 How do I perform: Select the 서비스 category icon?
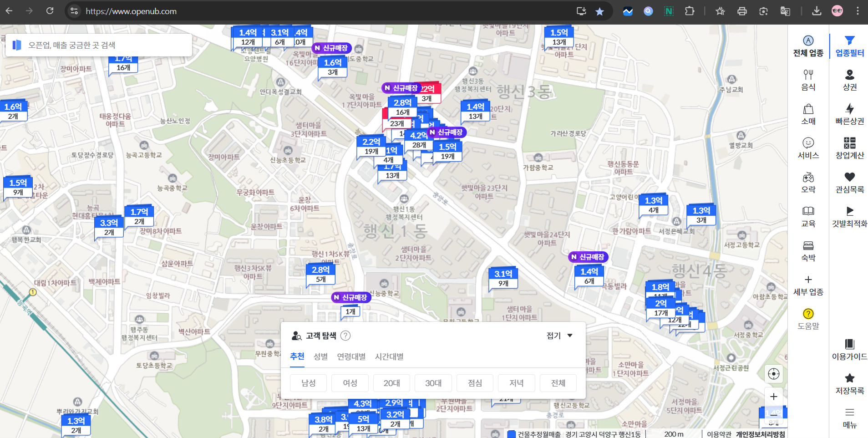[x=808, y=143]
